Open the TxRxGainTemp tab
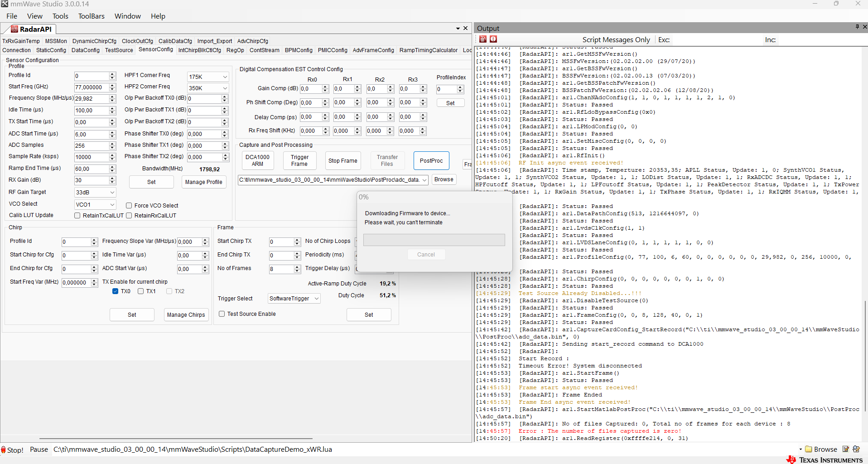Screen dimensions: 868x464 21,41
